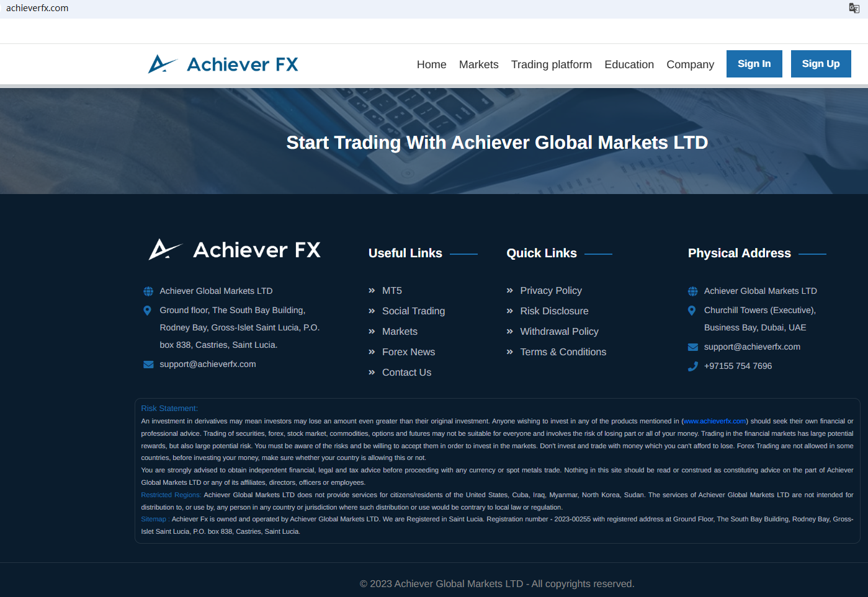Open the Education menu
The height and width of the screenshot is (597, 868).
629,64
